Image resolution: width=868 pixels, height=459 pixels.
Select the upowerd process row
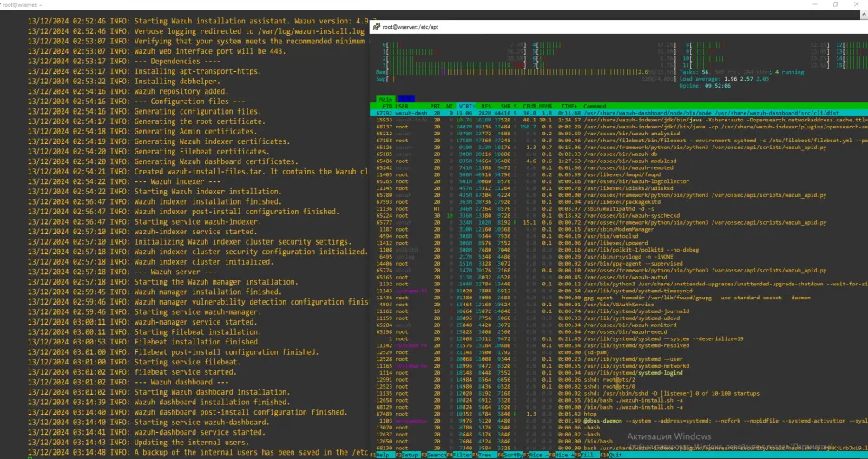click(619, 243)
